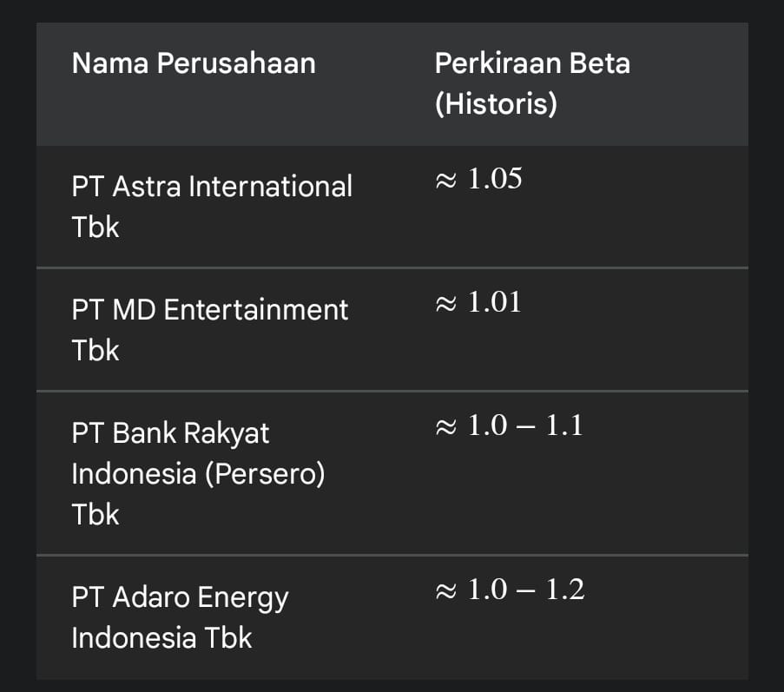Select the PT Bank Rakyat Indonesia cell

(x=198, y=473)
